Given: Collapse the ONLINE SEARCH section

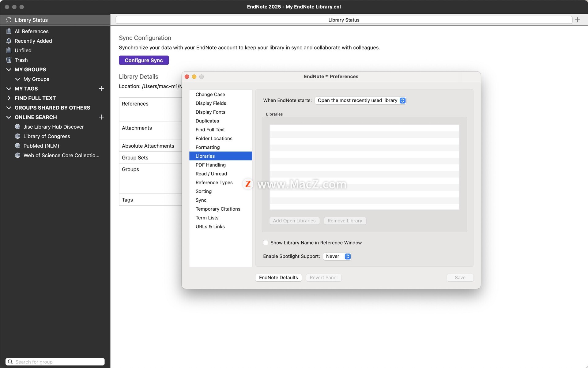Looking at the screenshot, I should (9, 117).
